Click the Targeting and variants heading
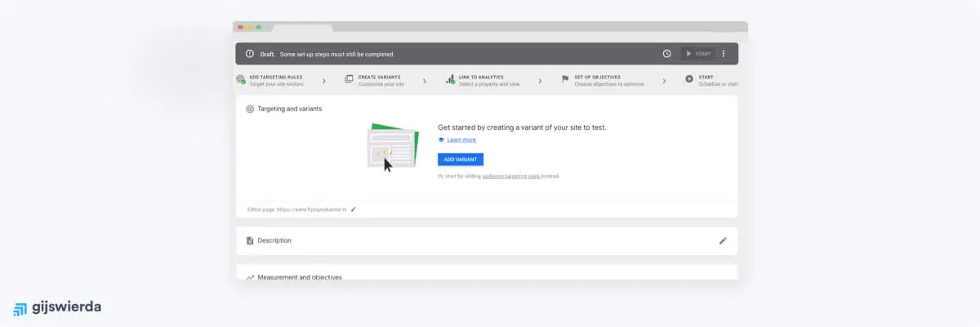The width and height of the screenshot is (980, 327). (289, 109)
